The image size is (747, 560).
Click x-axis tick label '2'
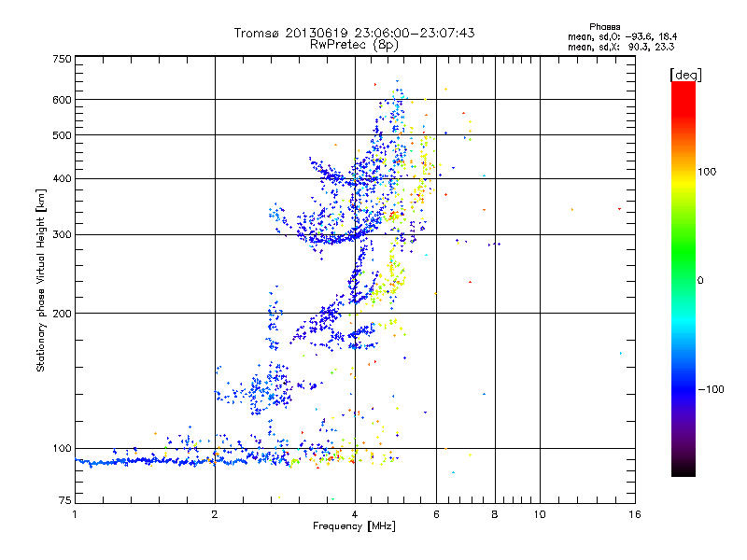215,514
